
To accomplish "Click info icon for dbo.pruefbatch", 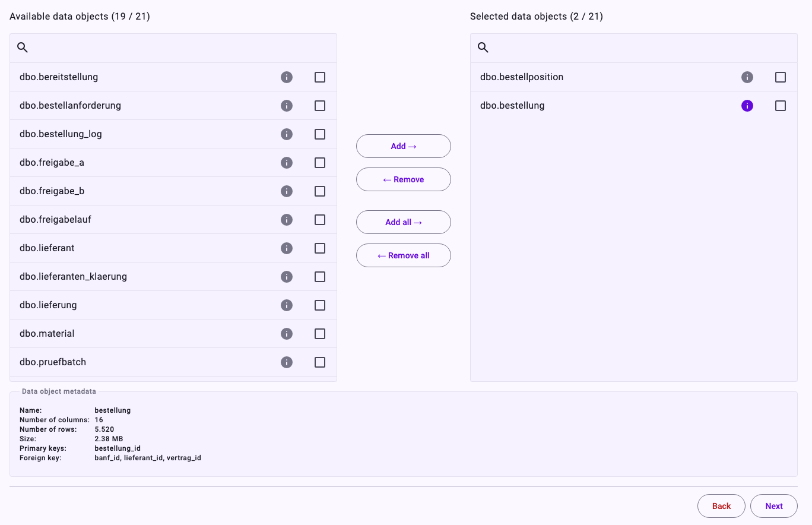I will (287, 362).
